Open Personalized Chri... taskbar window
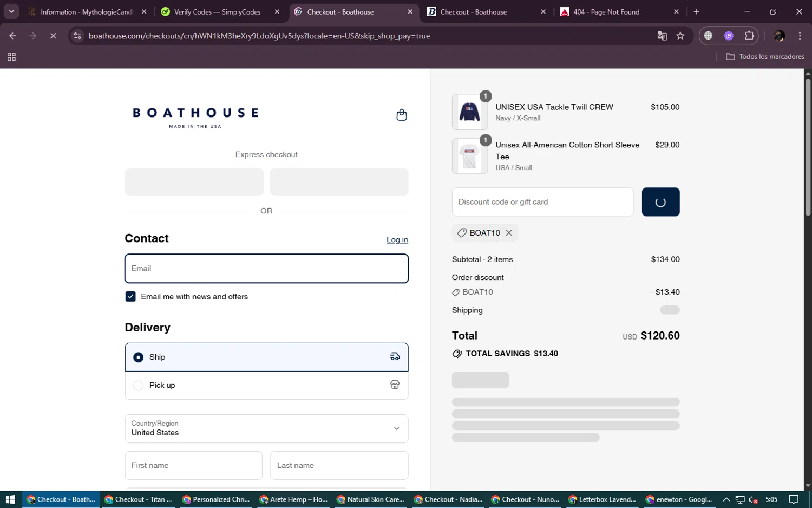Viewport: 812px width, 508px height. pyautogui.click(x=216, y=499)
